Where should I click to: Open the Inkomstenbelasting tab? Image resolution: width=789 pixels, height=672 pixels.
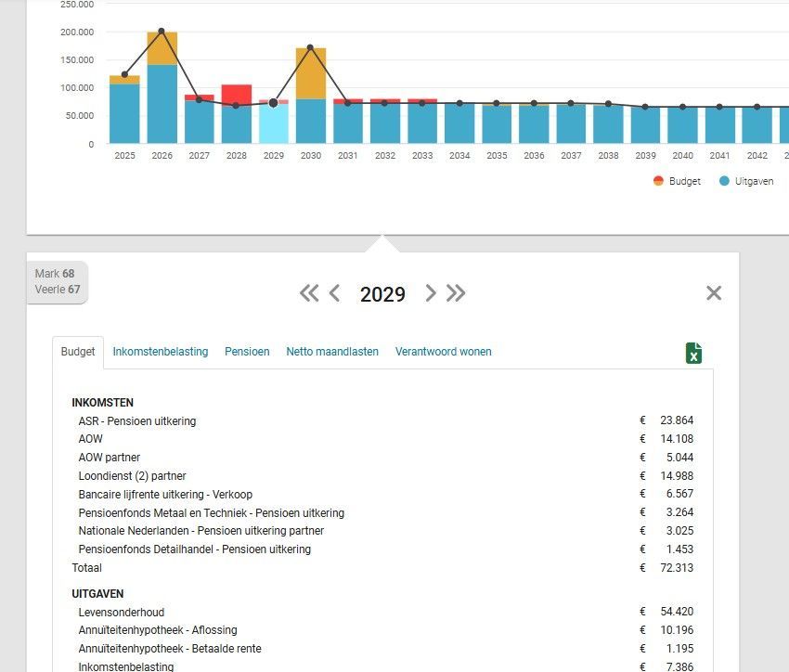coord(161,352)
